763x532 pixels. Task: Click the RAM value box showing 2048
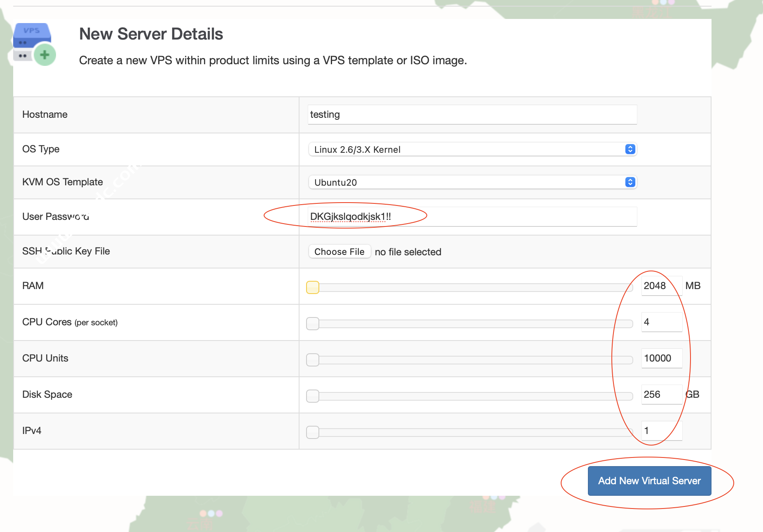pyautogui.click(x=661, y=286)
